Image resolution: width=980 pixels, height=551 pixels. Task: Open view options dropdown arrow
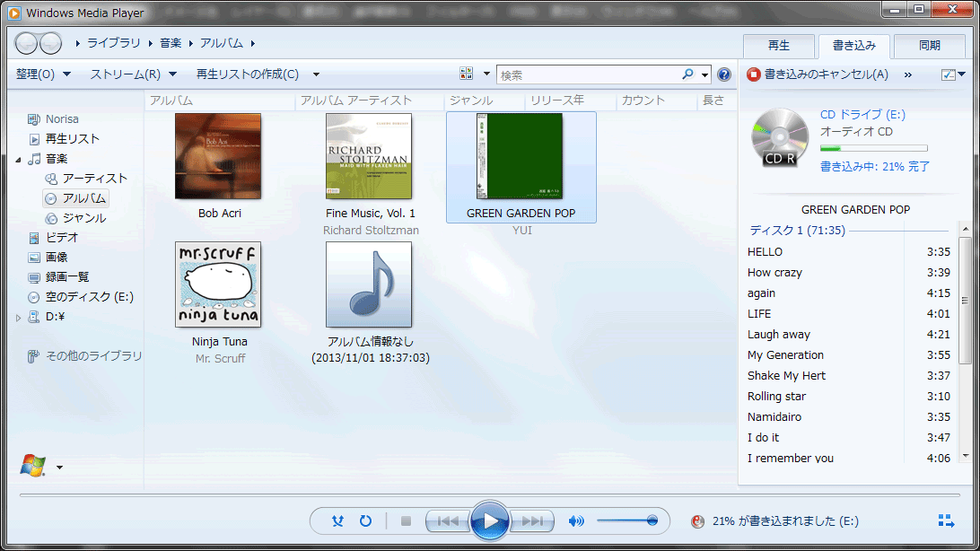486,74
